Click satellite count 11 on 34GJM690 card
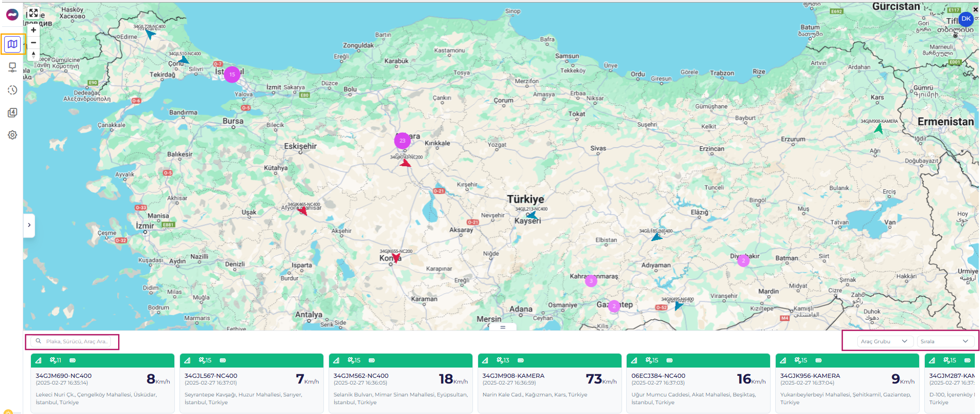 pos(55,360)
